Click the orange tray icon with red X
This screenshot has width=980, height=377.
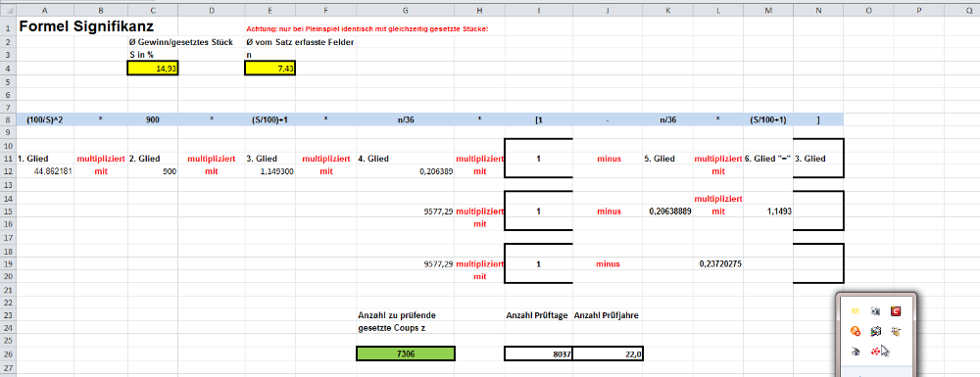(x=855, y=331)
